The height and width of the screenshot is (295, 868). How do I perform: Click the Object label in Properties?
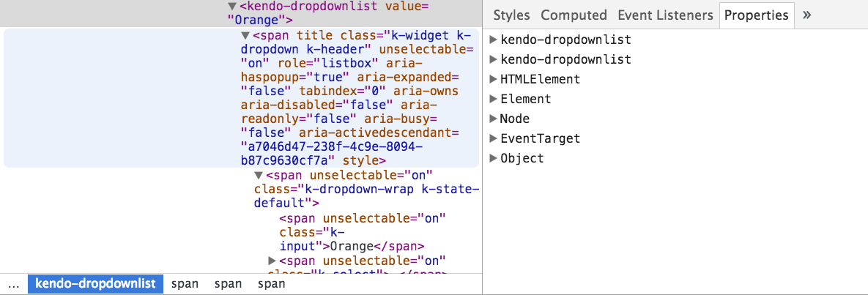522,158
